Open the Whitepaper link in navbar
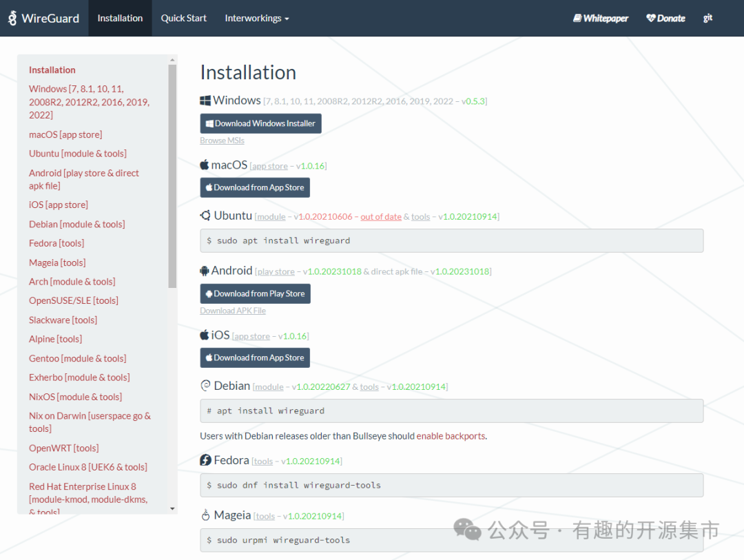The image size is (744, 560). [601, 18]
